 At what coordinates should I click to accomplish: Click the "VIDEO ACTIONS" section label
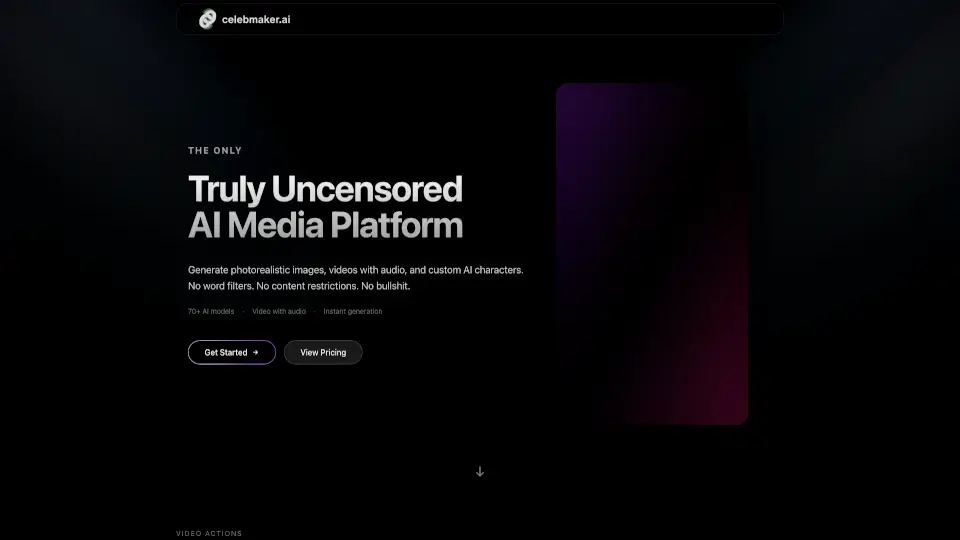pos(209,534)
